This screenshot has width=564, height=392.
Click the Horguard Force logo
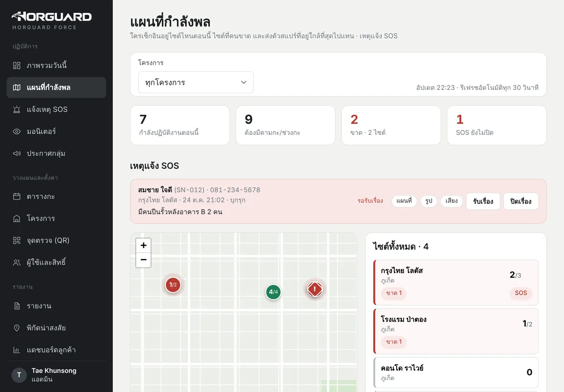point(52,21)
